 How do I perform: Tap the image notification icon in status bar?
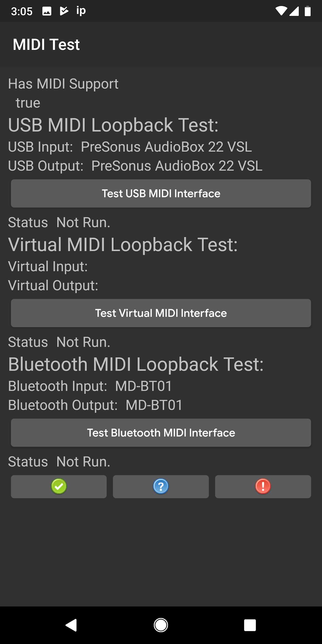47,11
